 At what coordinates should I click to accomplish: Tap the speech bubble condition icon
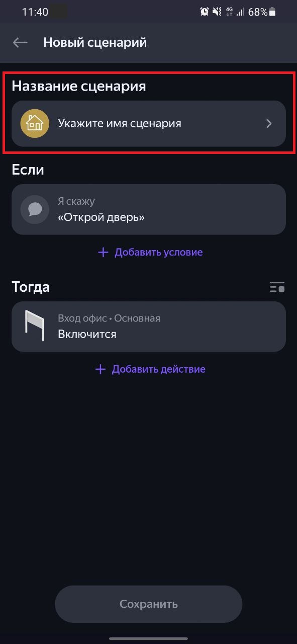[x=35, y=209]
